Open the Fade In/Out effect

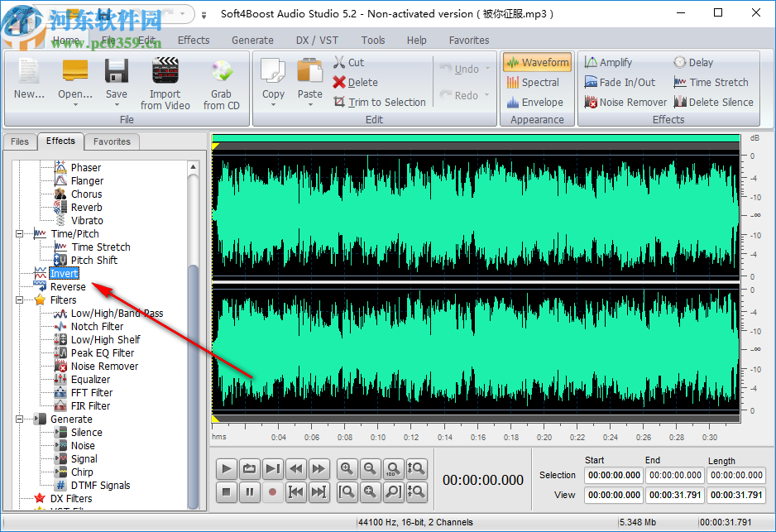620,82
